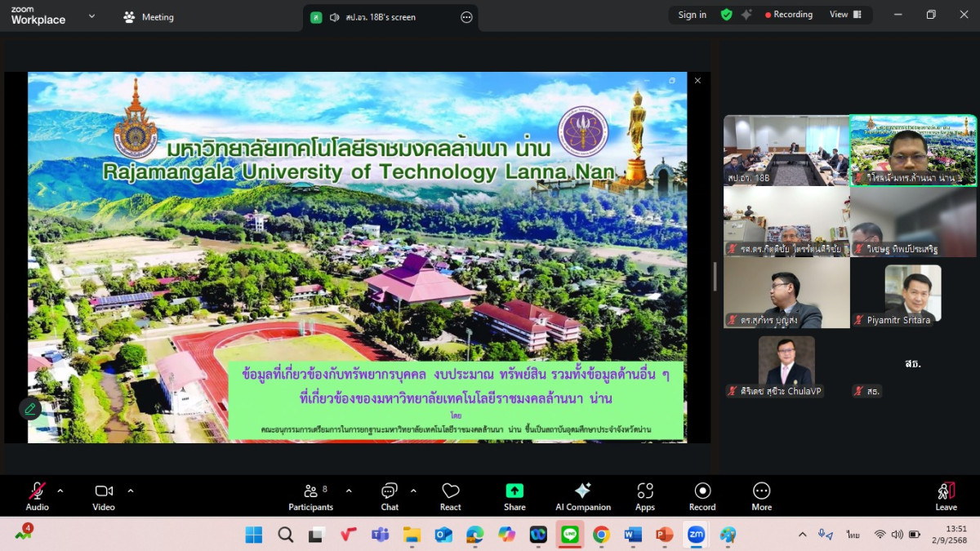Open Windows Search from taskbar

pyautogui.click(x=286, y=535)
